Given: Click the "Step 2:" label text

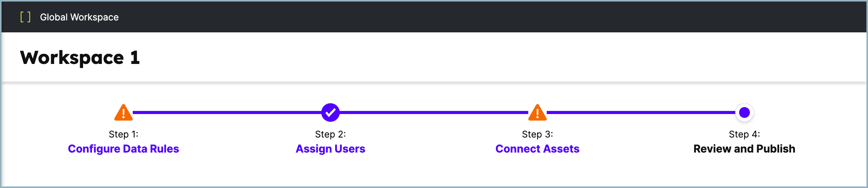Looking at the screenshot, I should point(331,134).
